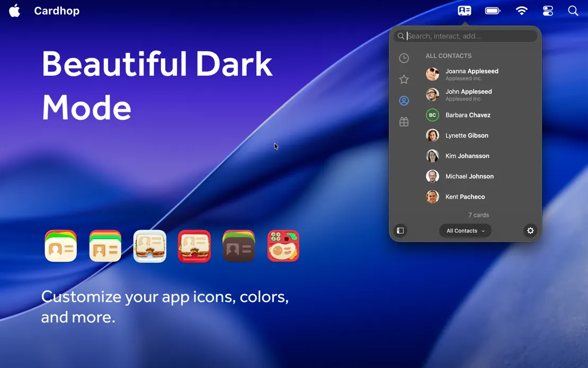Screen dimensions: 588x368
Task: Choose the pixel-art contact card icon
Action: coord(105,246)
